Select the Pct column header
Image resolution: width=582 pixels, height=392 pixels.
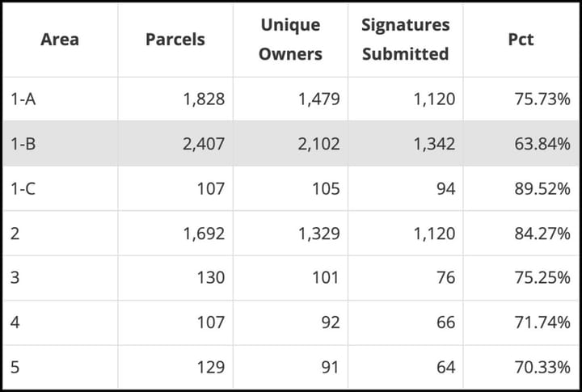(521, 40)
